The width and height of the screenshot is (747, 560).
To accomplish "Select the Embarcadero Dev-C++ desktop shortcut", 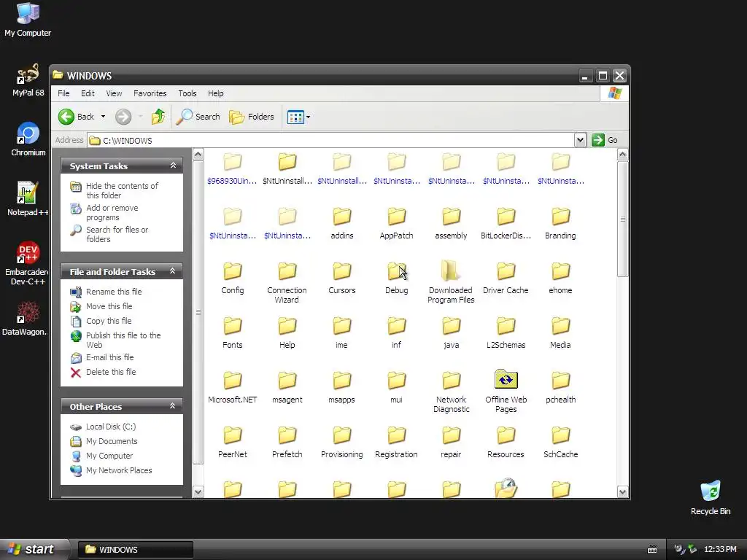I will pos(27,262).
